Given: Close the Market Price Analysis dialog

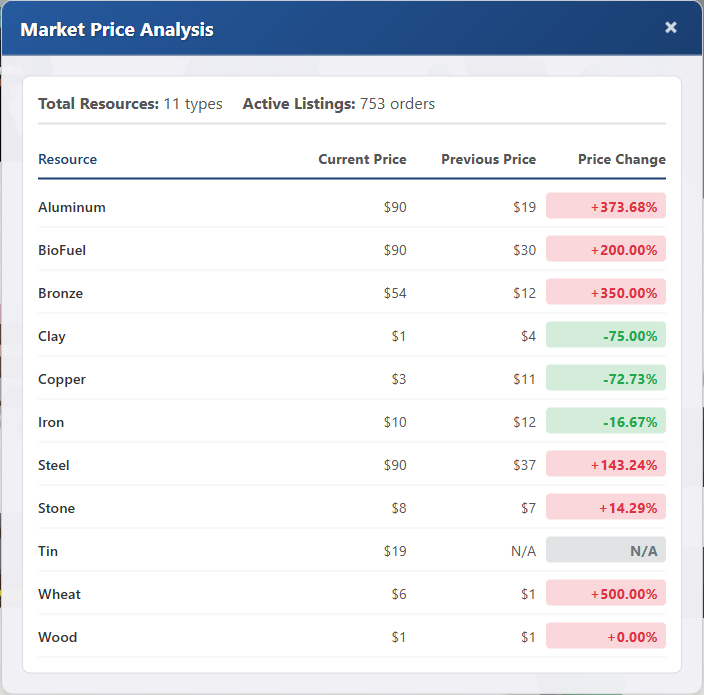Looking at the screenshot, I should tap(671, 28).
